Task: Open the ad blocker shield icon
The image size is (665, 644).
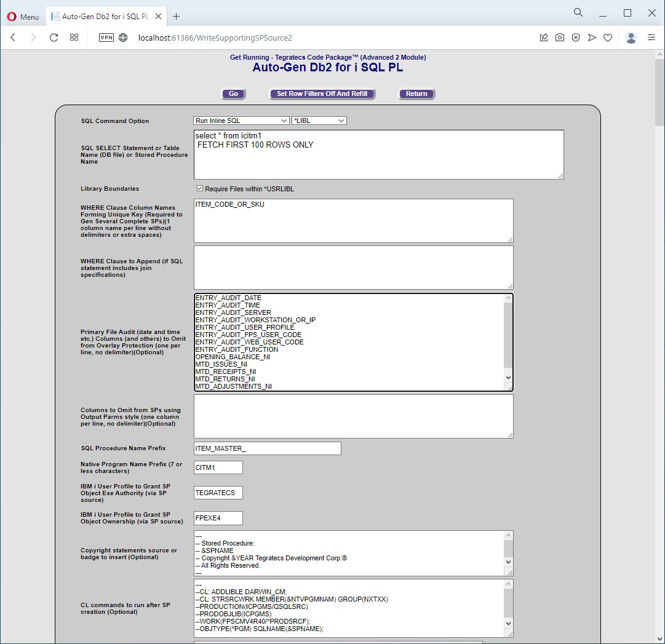Action: point(576,38)
